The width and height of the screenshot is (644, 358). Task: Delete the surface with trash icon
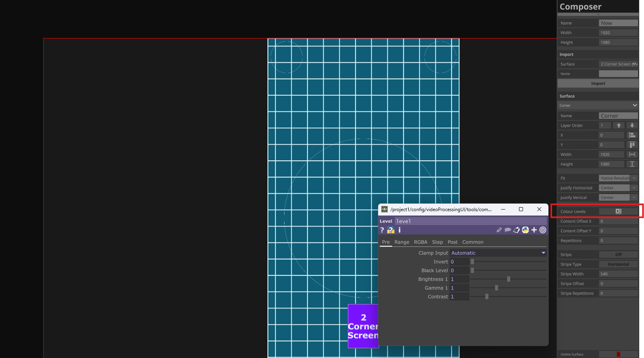coord(618,354)
